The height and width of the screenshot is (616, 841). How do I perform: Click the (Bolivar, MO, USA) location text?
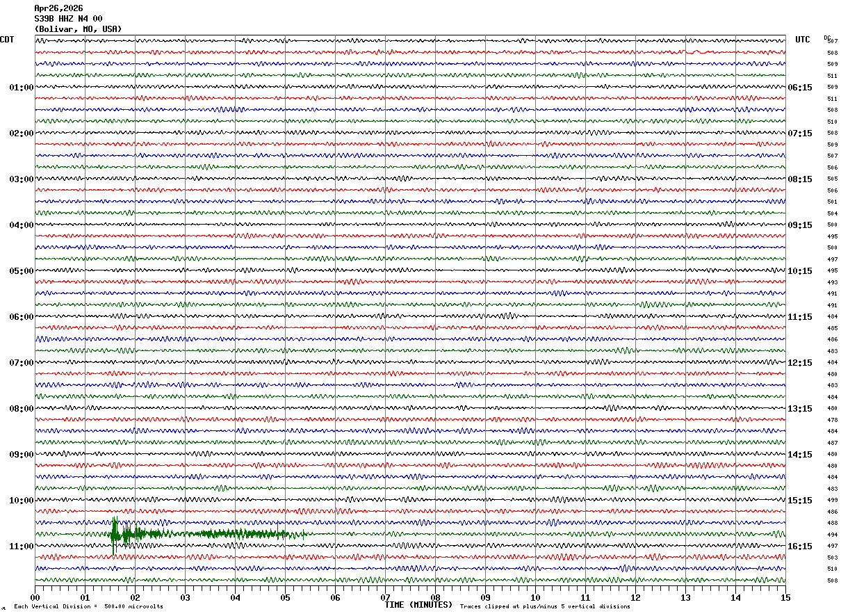78,29
